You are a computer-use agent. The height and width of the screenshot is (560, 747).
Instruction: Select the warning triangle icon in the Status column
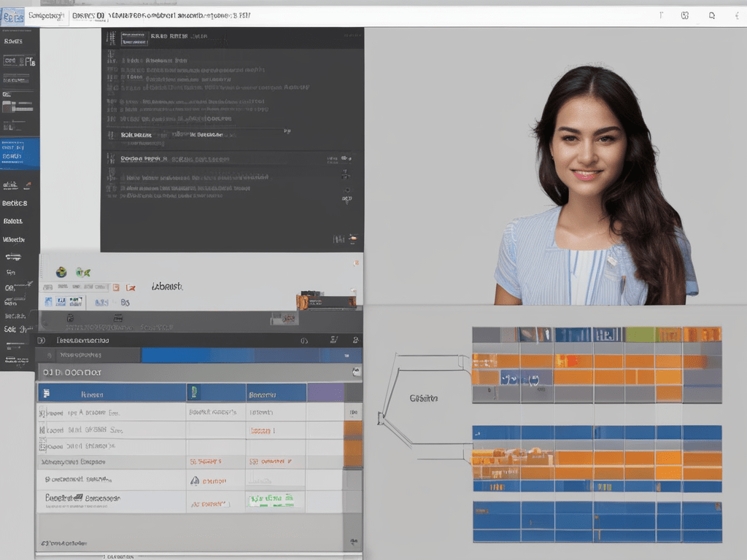(x=195, y=481)
